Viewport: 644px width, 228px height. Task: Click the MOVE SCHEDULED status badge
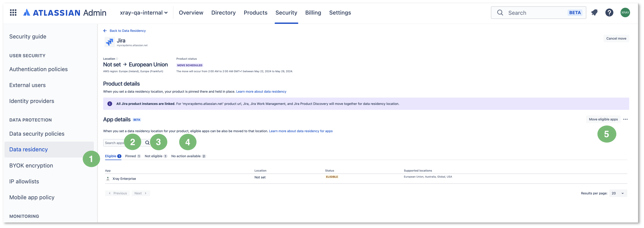click(190, 65)
